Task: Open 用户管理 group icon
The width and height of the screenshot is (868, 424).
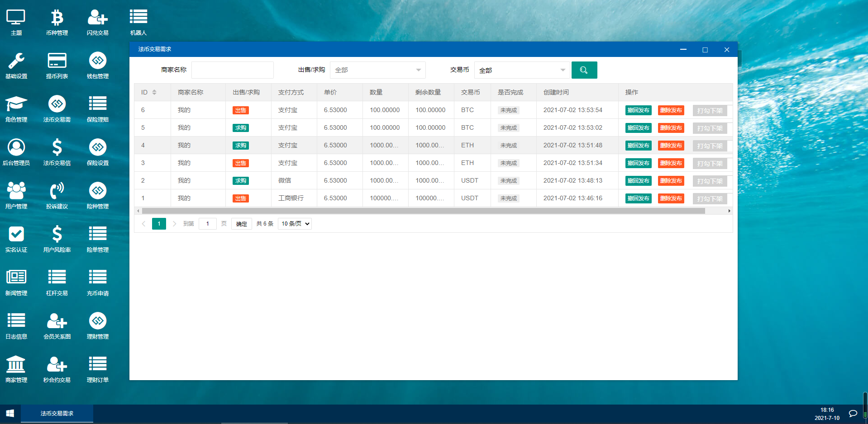Action: coord(16,196)
